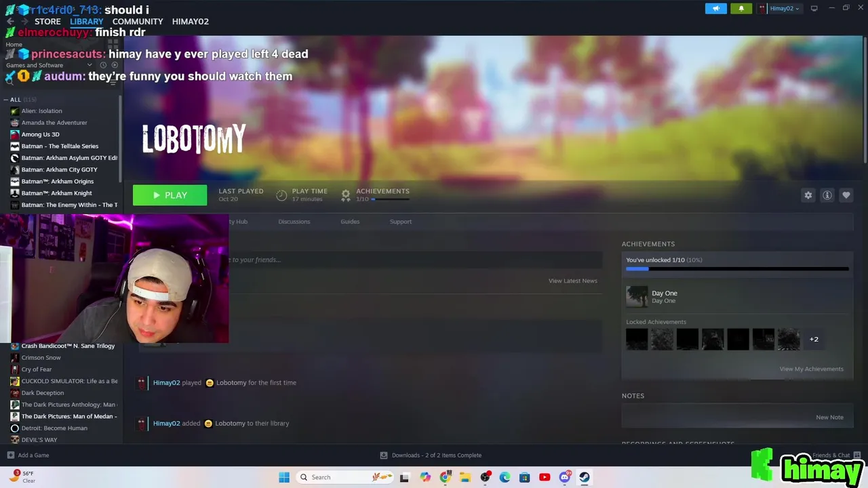Click achievements progress bar in sidebar
The width and height of the screenshot is (868, 488).
click(x=737, y=269)
